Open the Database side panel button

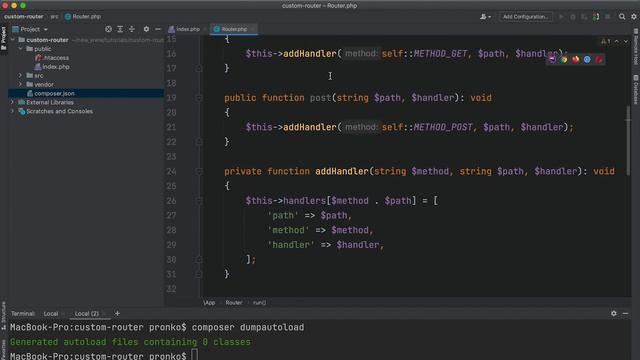click(x=636, y=89)
